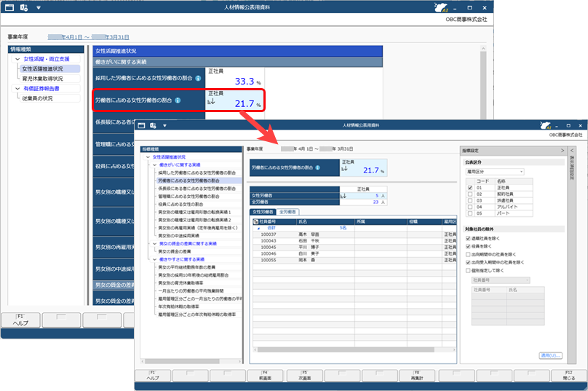The height and width of the screenshot is (391, 588).
Task: Collapse the 有価証券報告書 tree node
Action: click(17, 89)
